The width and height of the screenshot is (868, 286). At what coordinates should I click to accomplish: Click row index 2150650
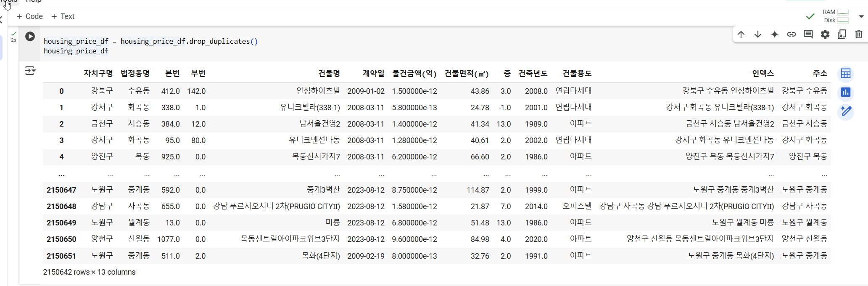coord(61,239)
